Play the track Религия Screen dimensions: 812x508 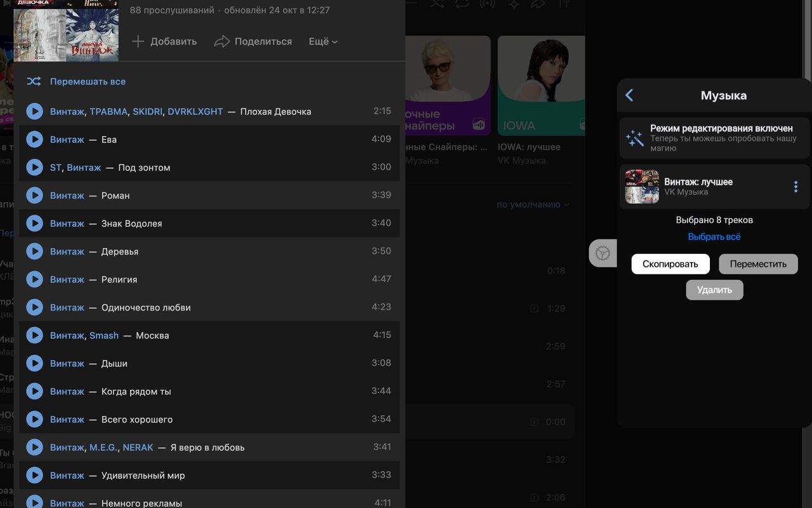pos(34,279)
